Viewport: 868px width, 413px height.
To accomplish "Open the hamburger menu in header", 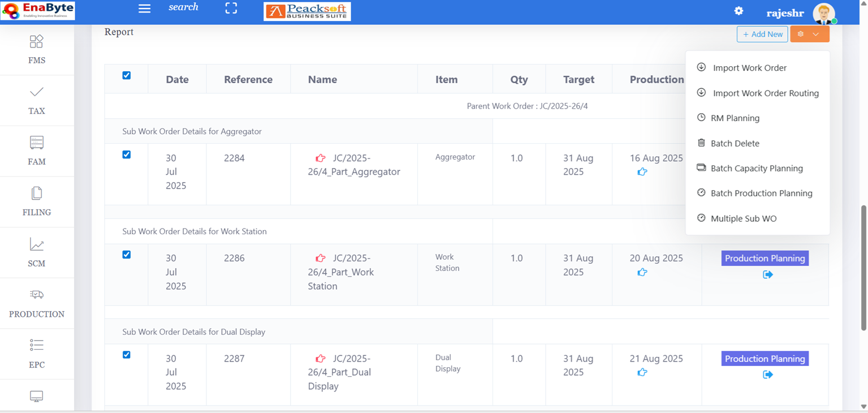I will 144,8.
